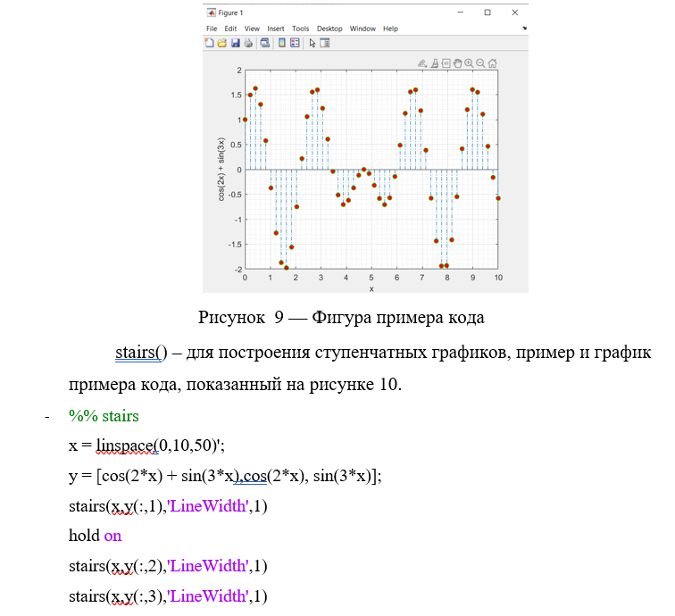The height and width of the screenshot is (616, 675).
Task: Select the Data Tips tool on the axes toolbar
Action: 446,63
